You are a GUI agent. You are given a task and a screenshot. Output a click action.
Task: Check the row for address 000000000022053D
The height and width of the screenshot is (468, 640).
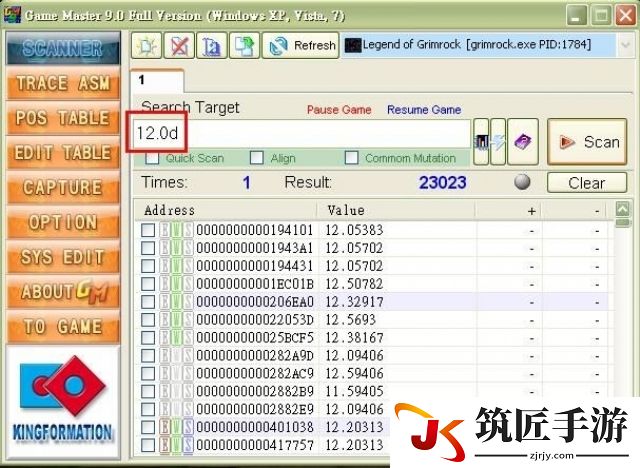[148, 319]
